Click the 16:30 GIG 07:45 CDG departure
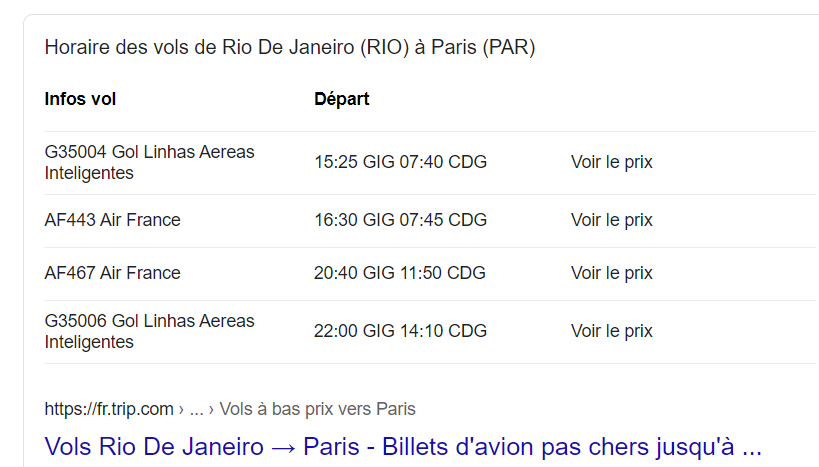Screen dimensions: 819x467 400,220
